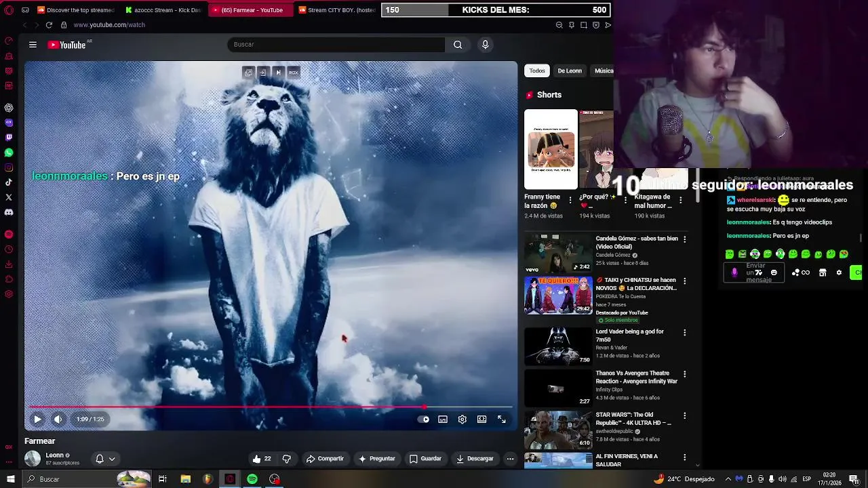Save video with Guardar button
This screenshot has width=868, height=488.
point(425,459)
